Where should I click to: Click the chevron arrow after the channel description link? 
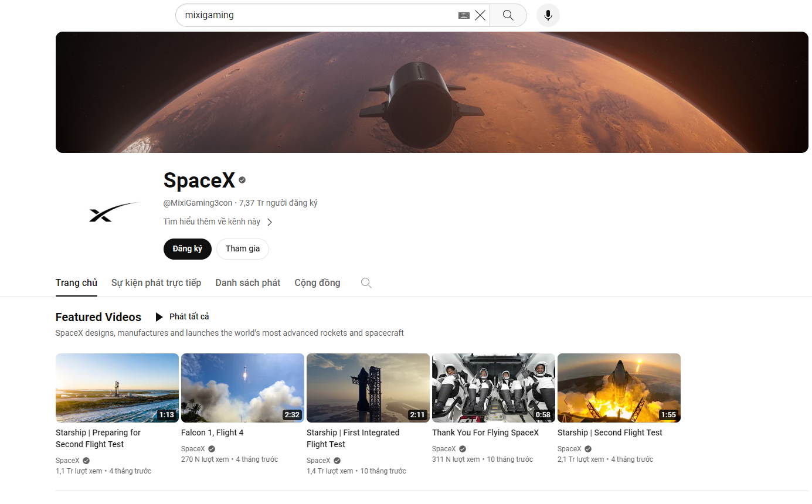269,222
